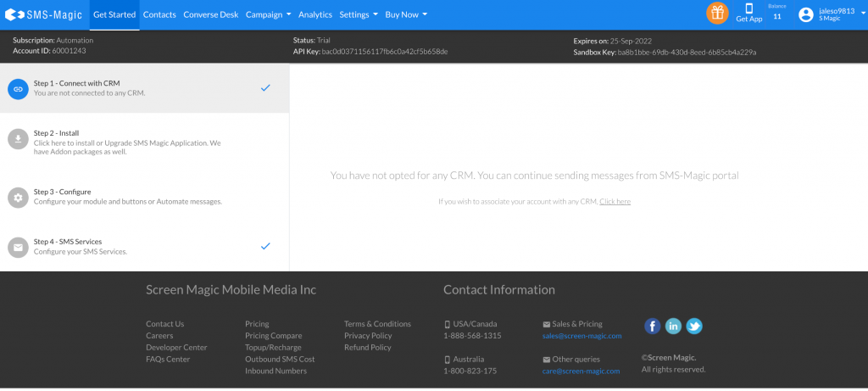Click the Sales & Pricing mail icon
This screenshot has width=868, height=391.
[x=547, y=325]
